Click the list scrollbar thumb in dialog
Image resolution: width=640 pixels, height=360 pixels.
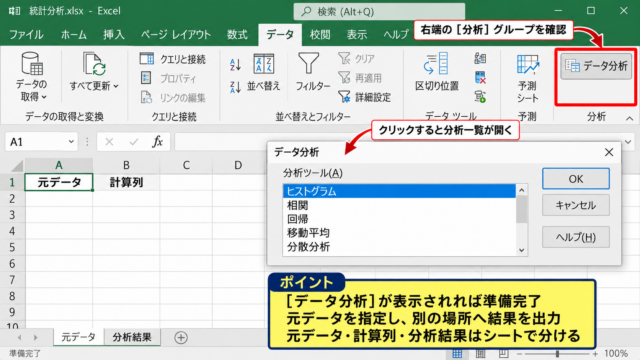click(x=521, y=209)
